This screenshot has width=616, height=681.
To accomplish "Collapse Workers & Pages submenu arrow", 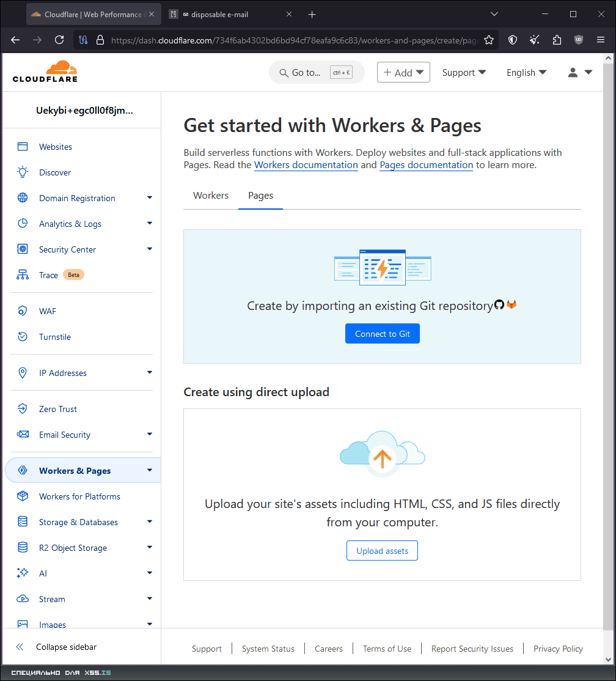I will pos(150,470).
